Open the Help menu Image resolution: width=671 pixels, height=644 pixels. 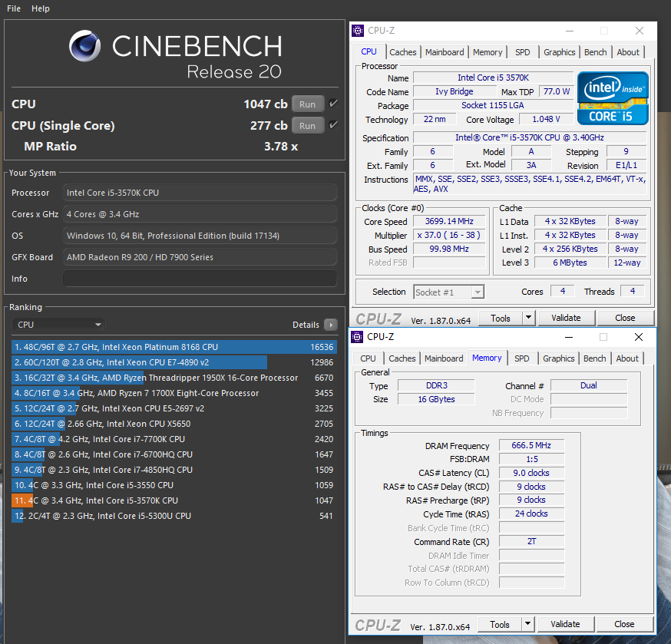[x=40, y=8]
